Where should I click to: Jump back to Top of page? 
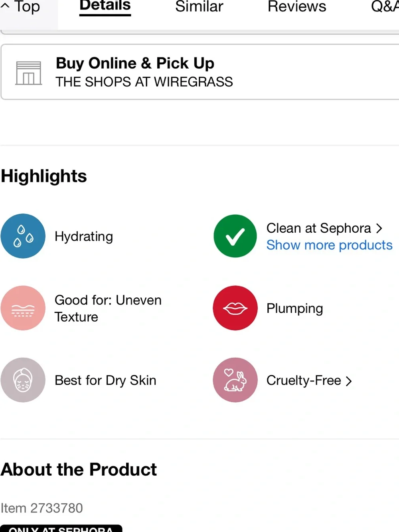[x=27, y=7]
